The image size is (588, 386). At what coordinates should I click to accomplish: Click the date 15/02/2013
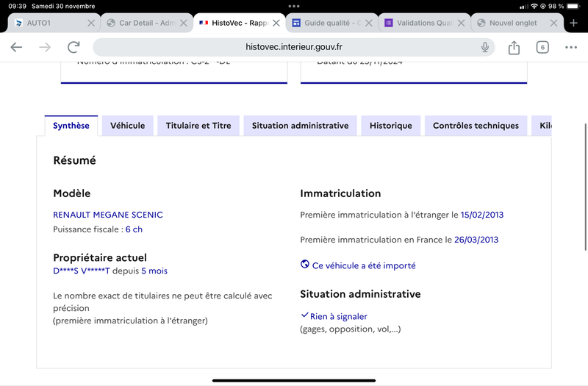pos(482,215)
